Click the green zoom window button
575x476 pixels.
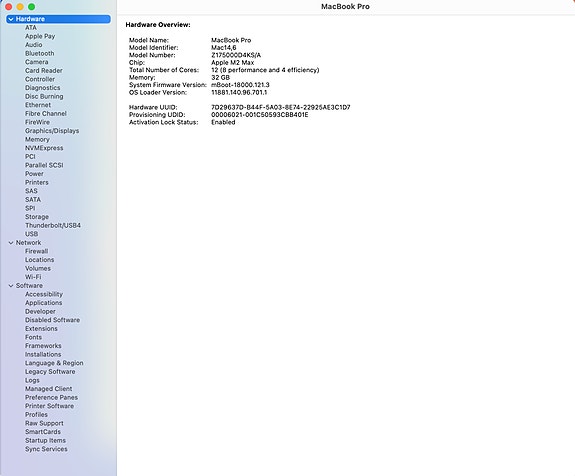(32, 7)
